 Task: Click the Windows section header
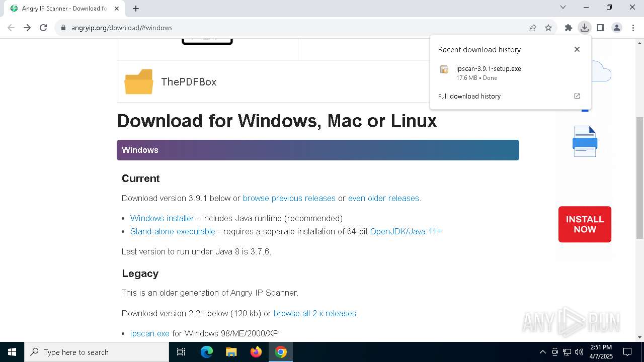pyautogui.click(x=318, y=150)
